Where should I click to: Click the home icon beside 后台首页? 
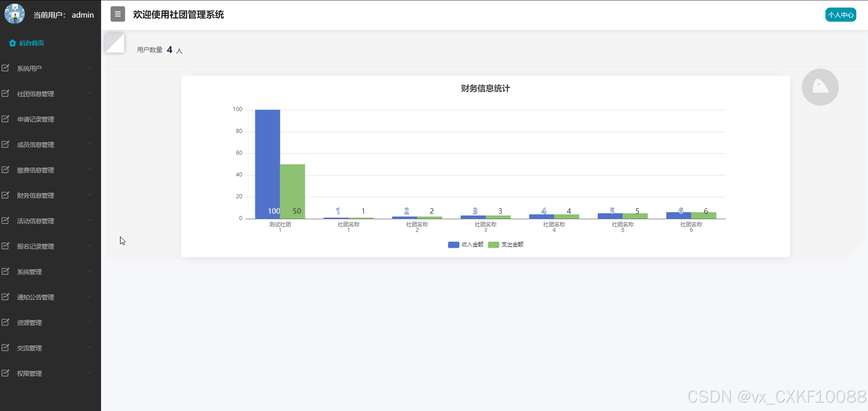[13, 43]
